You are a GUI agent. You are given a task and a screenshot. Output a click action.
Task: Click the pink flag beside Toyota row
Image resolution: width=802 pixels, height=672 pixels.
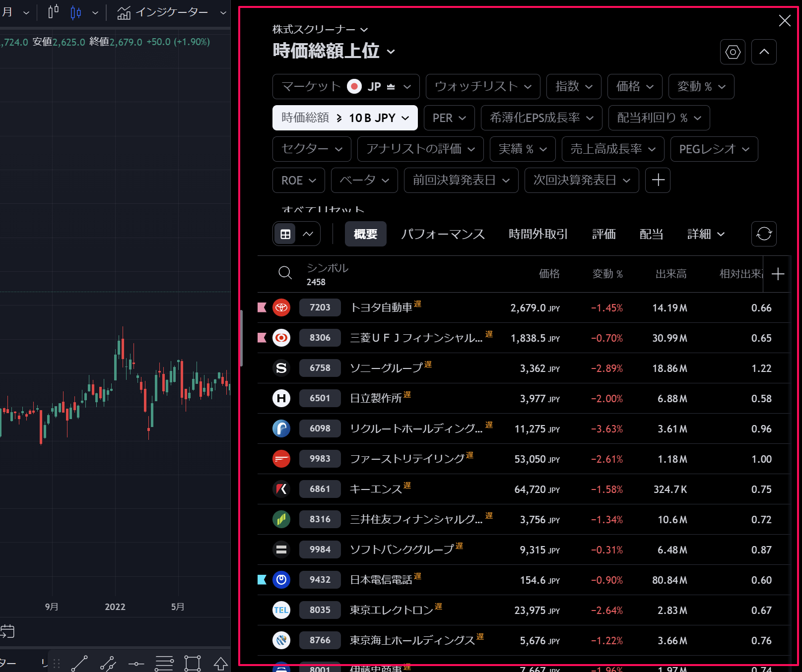[262, 307]
